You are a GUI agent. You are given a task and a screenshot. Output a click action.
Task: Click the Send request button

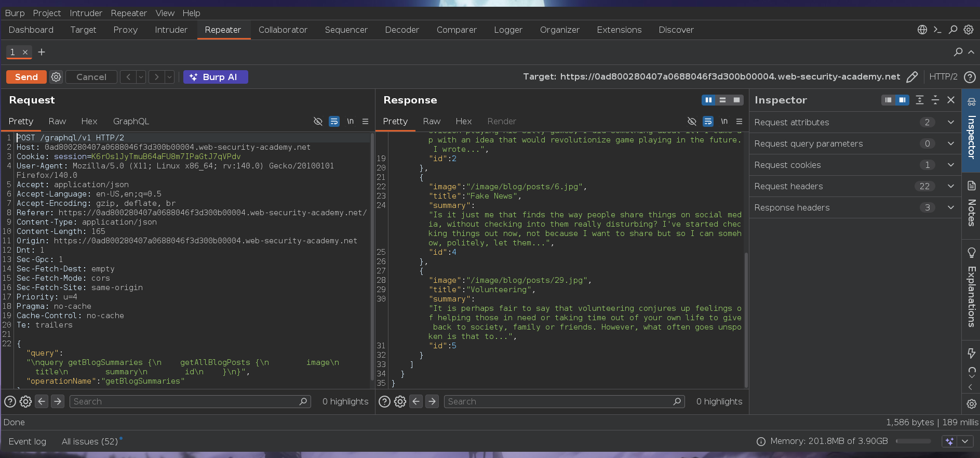click(26, 77)
